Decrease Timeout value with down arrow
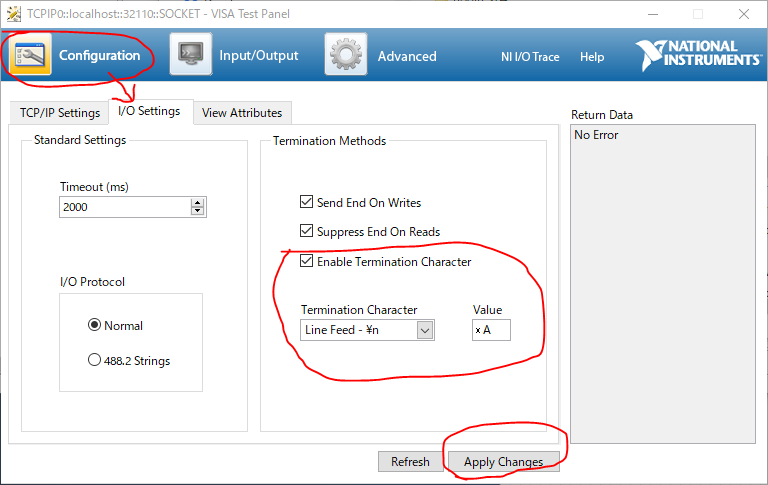The width and height of the screenshot is (768, 485). pyautogui.click(x=197, y=211)
